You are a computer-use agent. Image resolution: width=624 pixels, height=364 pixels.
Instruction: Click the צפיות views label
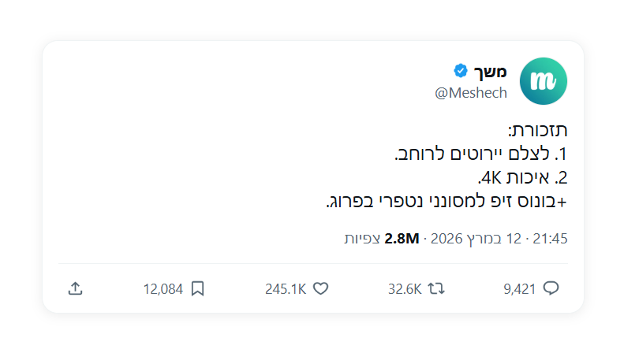tap(362, 238)
